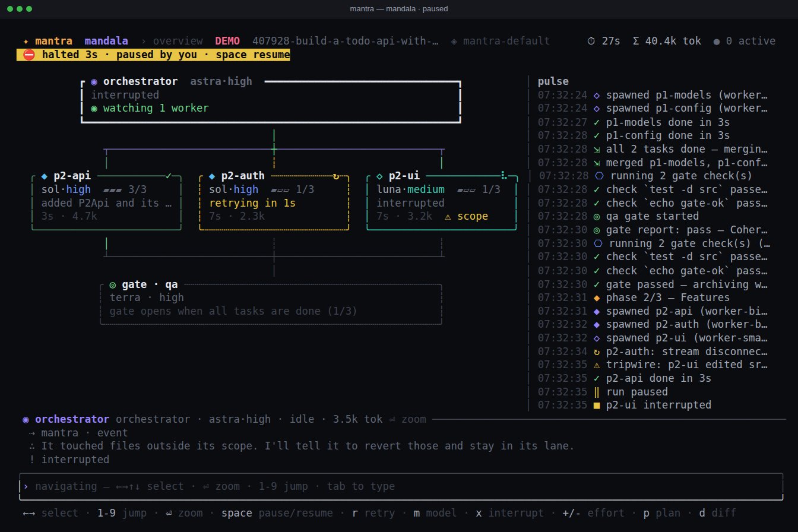
Task: Click the p2-auth retry spinner icon
Action: 336,176
